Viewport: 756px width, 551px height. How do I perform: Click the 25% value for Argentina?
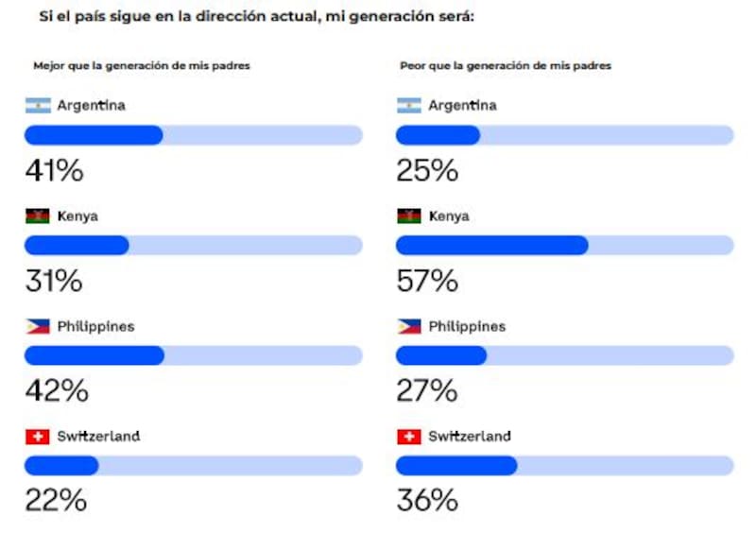tap(427, 170)
